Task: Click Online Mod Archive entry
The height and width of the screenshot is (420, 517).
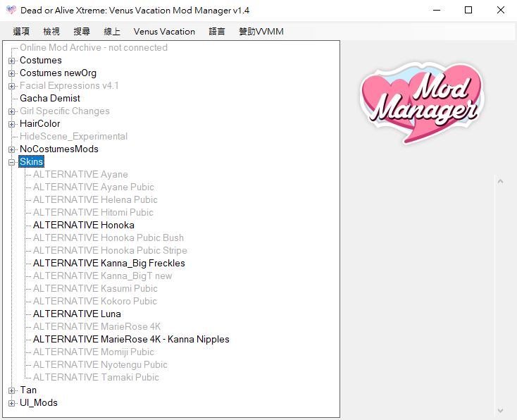Action: point(93,48)
